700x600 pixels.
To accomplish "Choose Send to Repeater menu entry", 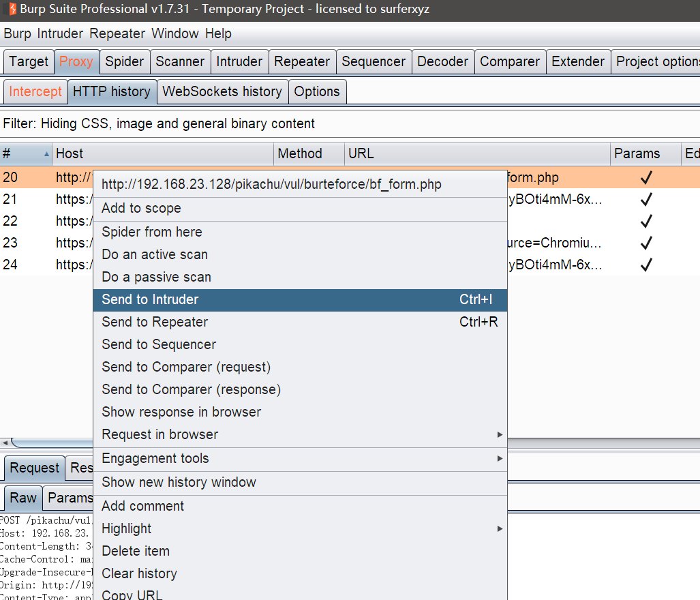I will point(300,322).
